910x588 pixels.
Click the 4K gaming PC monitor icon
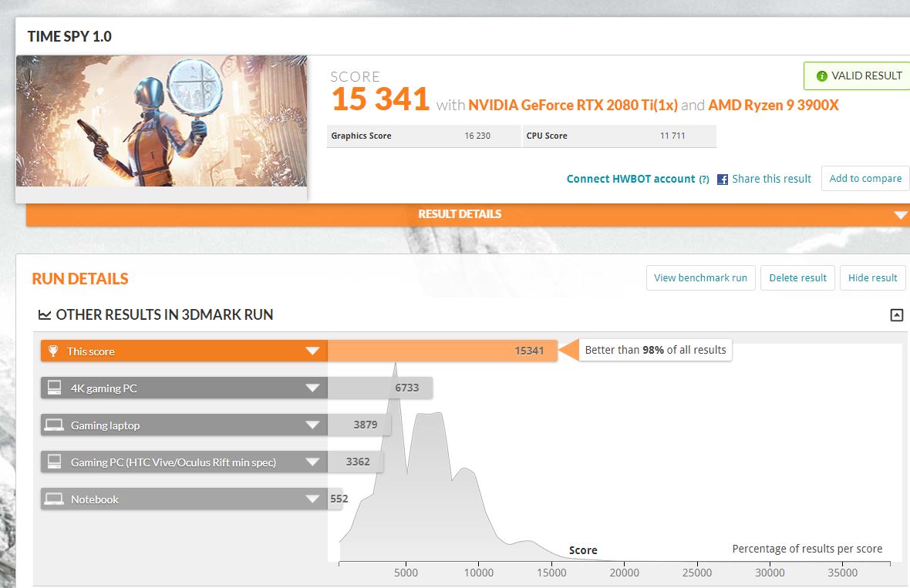point(53,388)
